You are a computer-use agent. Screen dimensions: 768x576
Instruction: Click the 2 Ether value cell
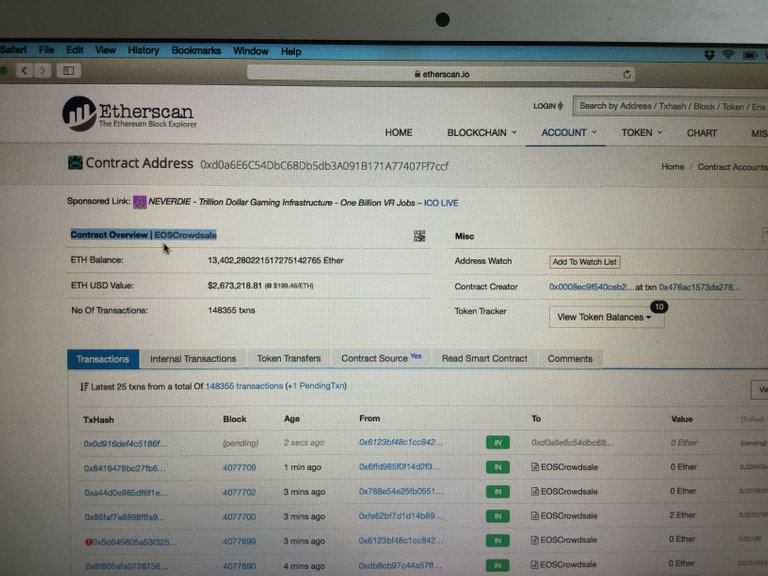point(682,515)
